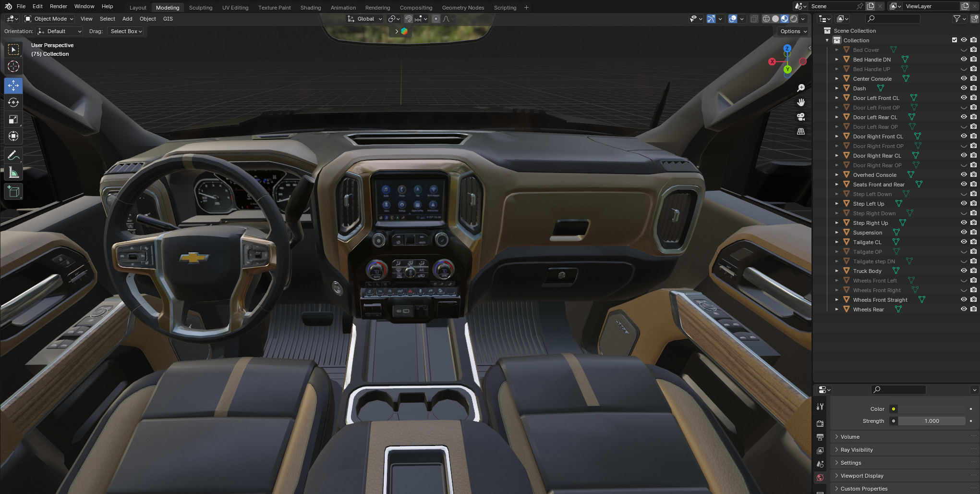The height and width of the screenshot is (494, 980).
Task: Open the Render properties tab icon
Action: click(x=820, y=423)
